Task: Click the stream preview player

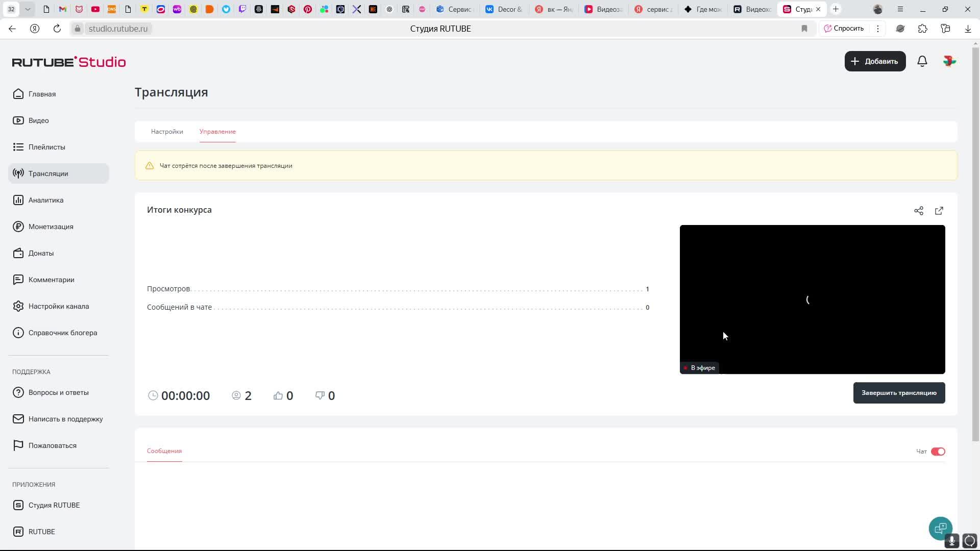Action: tap(812, 299)
